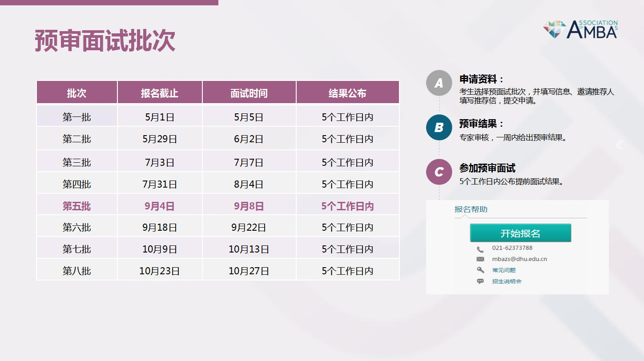
Task: Click the purple circle C step icon
Action: 439,172
